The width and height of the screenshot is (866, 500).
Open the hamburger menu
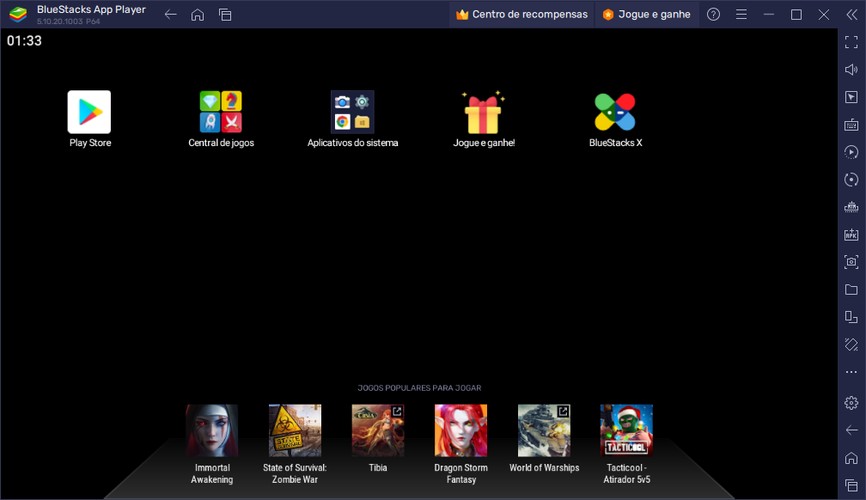point(741,14)
